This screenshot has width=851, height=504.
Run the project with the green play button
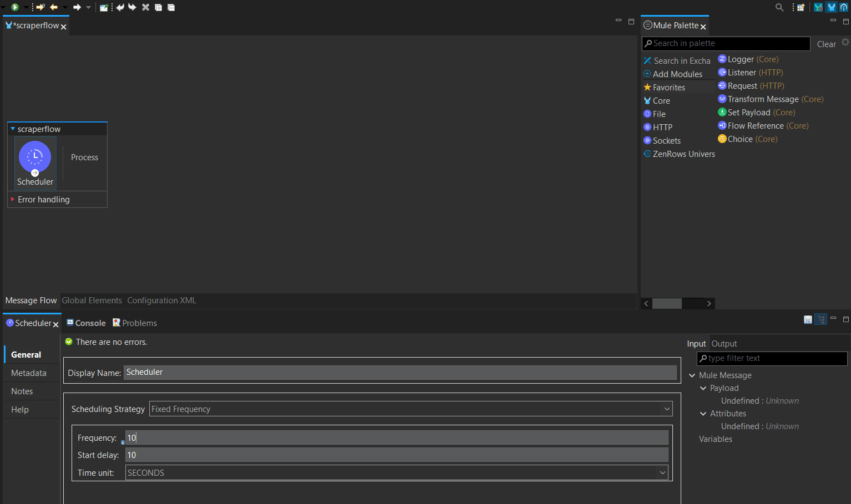15,7
